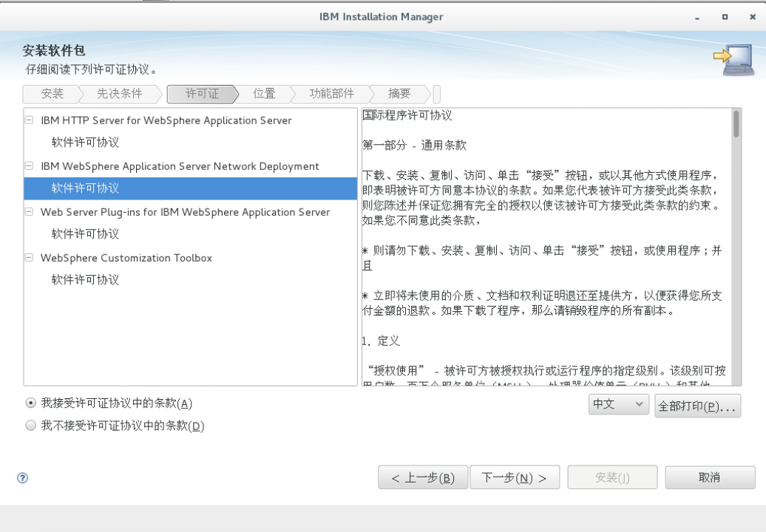
Task: Click the 上一步 back button
Action: 423,478
